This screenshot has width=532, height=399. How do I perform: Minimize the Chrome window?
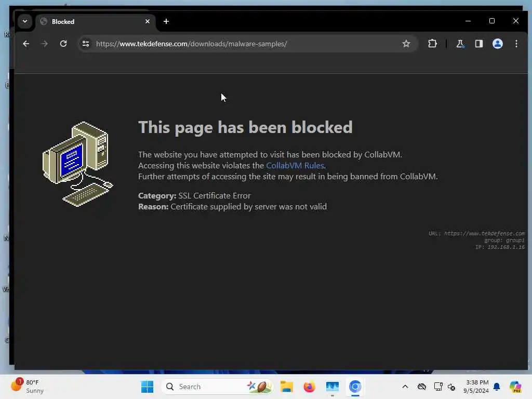coord(468,21)
